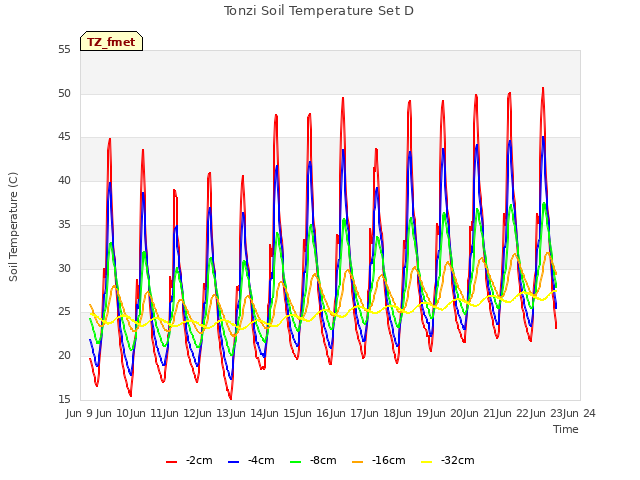
Task: Click the Time axis label
Action: point(566,429)
